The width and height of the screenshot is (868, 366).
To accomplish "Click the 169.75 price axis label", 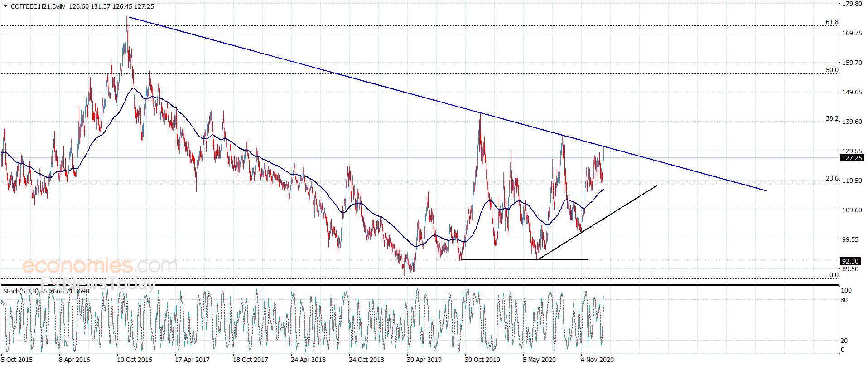I will click(x=852, y=33).
